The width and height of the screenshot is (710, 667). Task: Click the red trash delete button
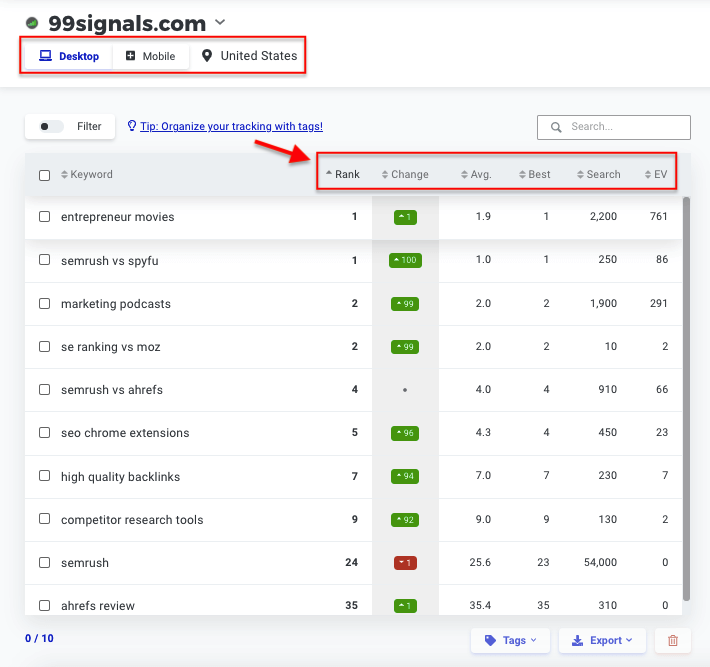[673, 640]
